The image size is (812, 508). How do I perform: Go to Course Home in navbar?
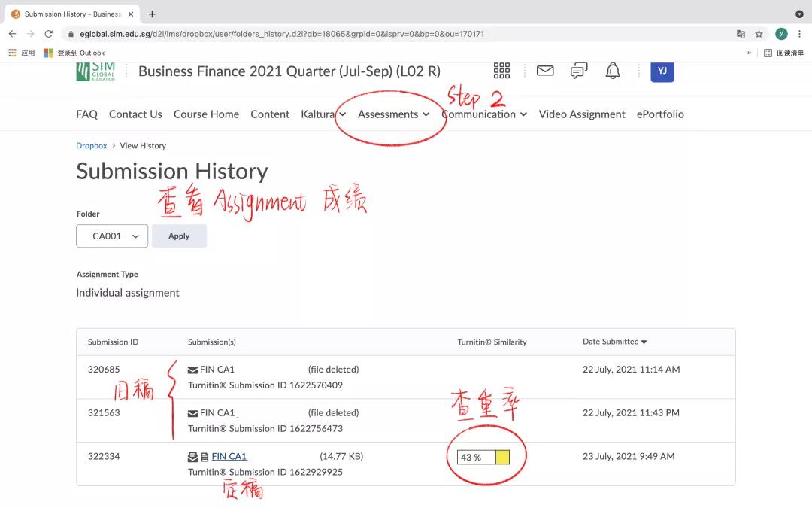[206, 114]
